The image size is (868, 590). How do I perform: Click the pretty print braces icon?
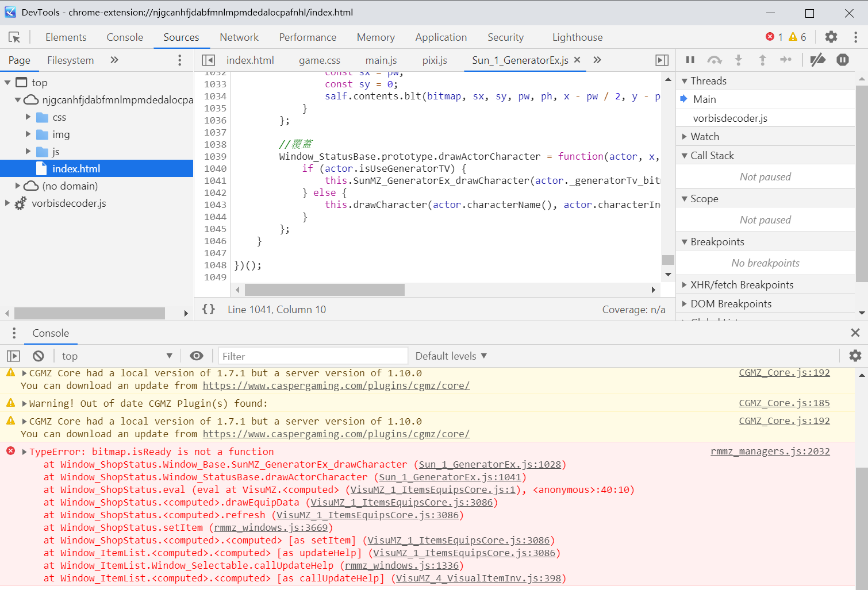209,309
